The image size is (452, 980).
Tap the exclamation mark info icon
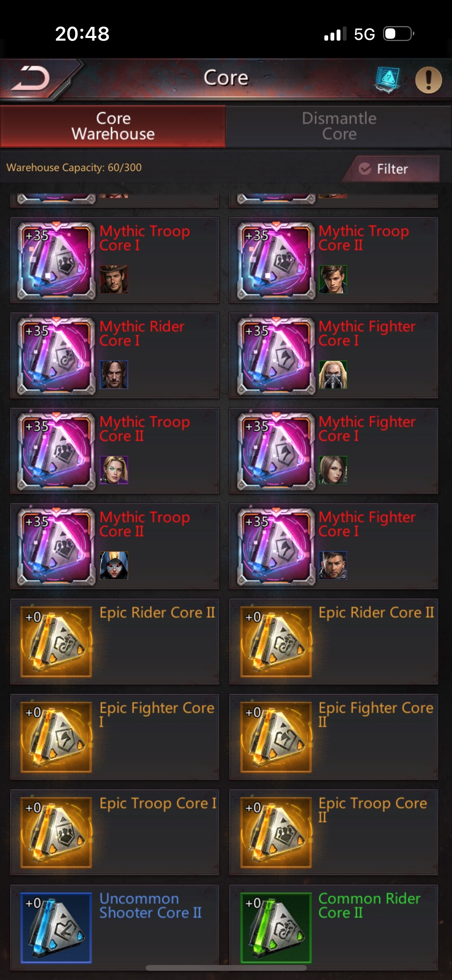pyautogui.click(x=429, y=80)
